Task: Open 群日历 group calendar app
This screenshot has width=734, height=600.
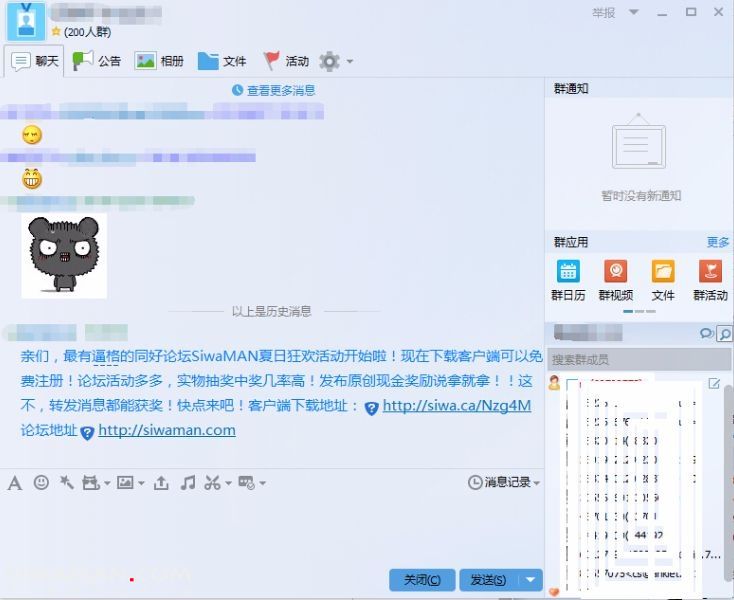Action: pyautogui.click(x=568, y=279)
